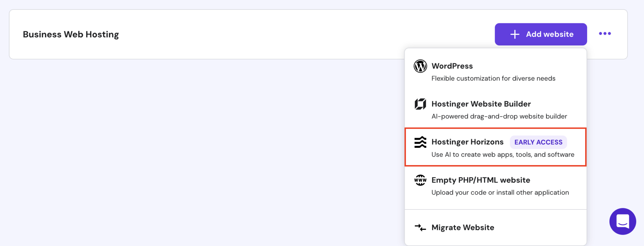This screenshot has height=246, width=644.
Task: Choose Migrate Website from the menu
Action: point(463,227)
